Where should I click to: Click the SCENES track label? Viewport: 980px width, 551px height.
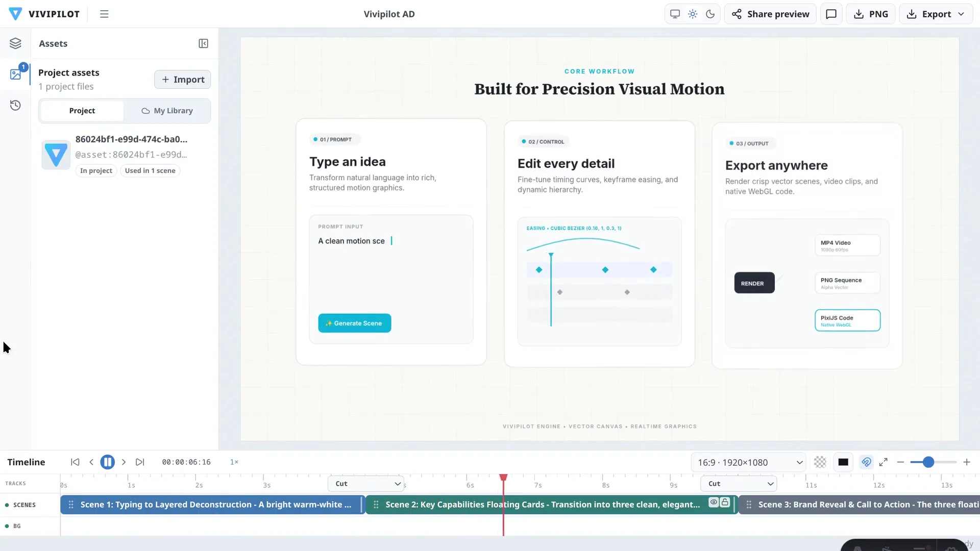coord(24,505)
